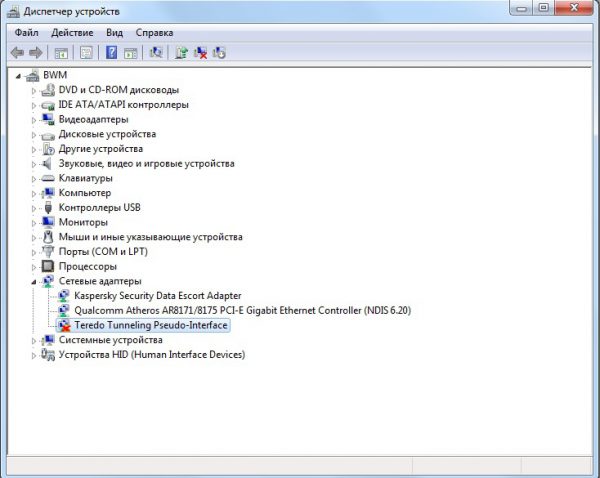Expand the Процессоры node
Image resolution: width=600 pixels, height=478 pixels.
[x=34, y=268]
